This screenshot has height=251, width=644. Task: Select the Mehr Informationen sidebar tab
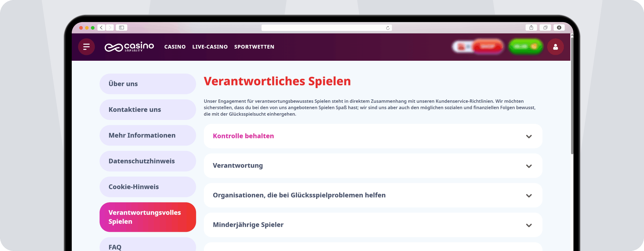tap(148, 135)
